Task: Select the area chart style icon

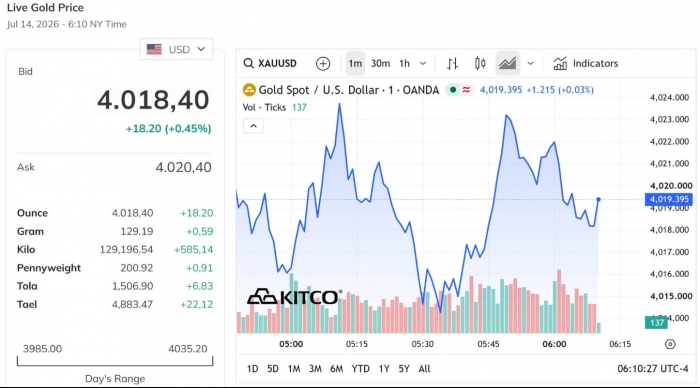Action: coord(508,63)
